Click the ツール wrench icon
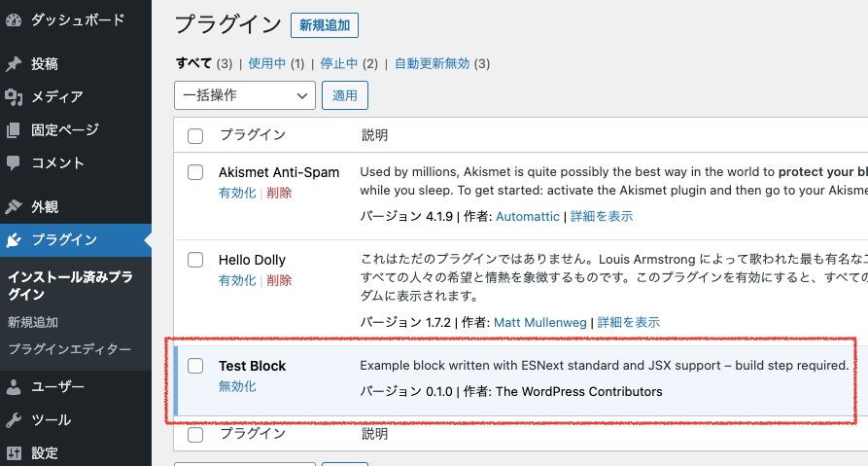Image resolution: width=868 pixels, height=466 pixels. tap(14, 420)
